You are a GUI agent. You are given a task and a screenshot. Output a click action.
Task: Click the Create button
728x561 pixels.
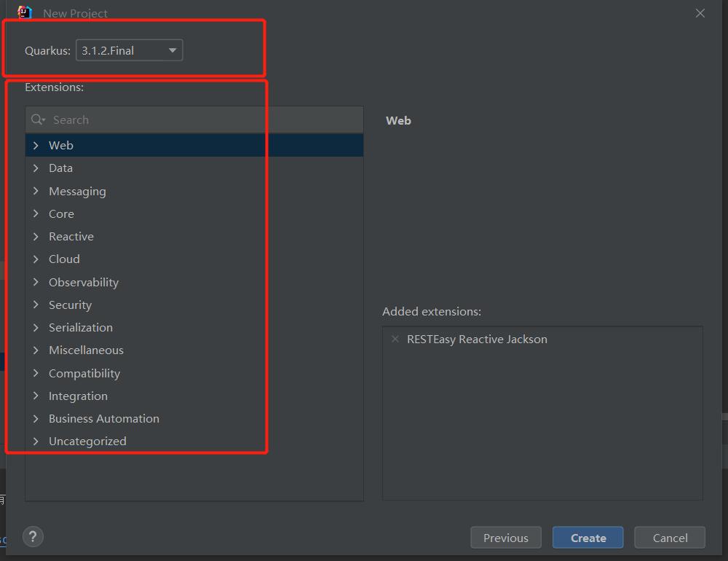(587, 538)
